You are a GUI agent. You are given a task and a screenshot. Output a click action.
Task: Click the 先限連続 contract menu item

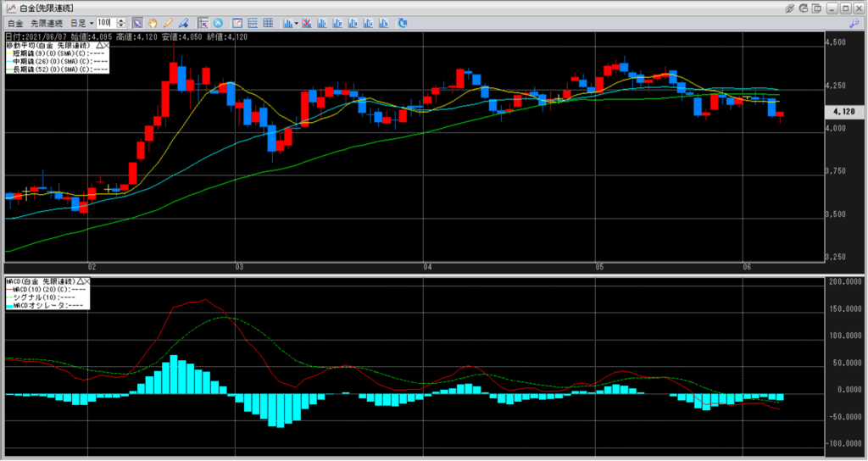coord(46,22)
